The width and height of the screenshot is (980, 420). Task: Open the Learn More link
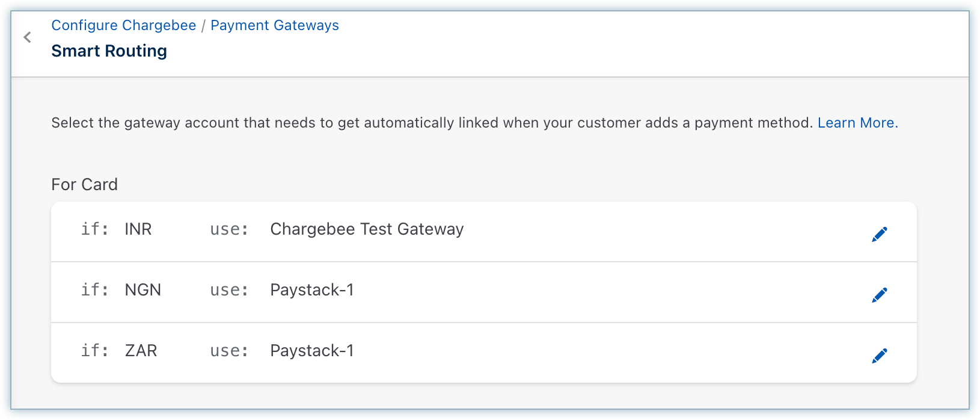857,123
